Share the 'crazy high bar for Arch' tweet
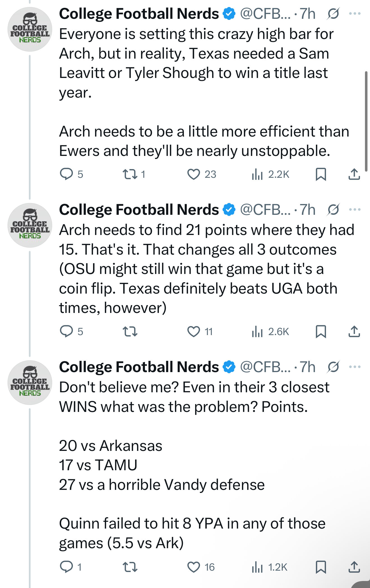The width and height of the screenshot is (370, 588). click(354, 174)
